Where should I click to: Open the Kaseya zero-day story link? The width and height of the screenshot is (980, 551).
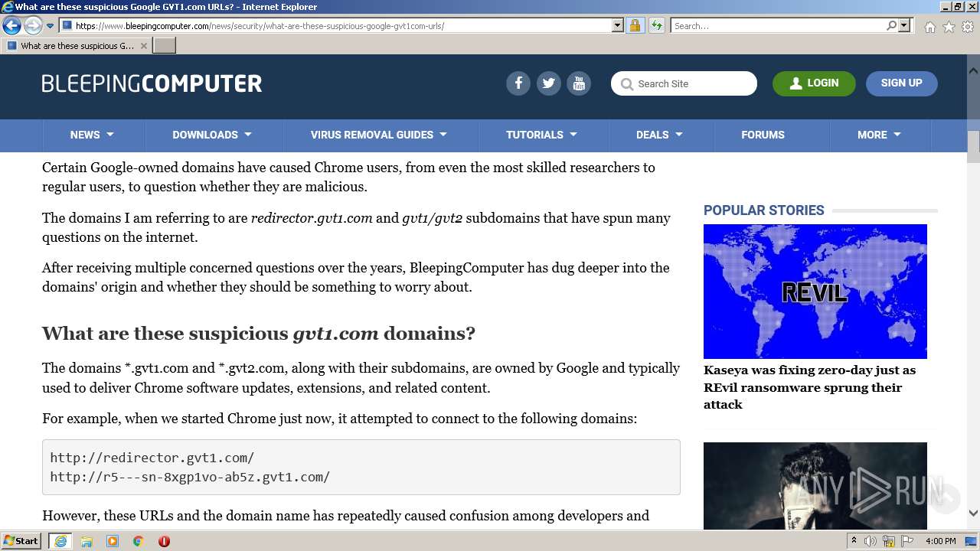tap(809, 387)
